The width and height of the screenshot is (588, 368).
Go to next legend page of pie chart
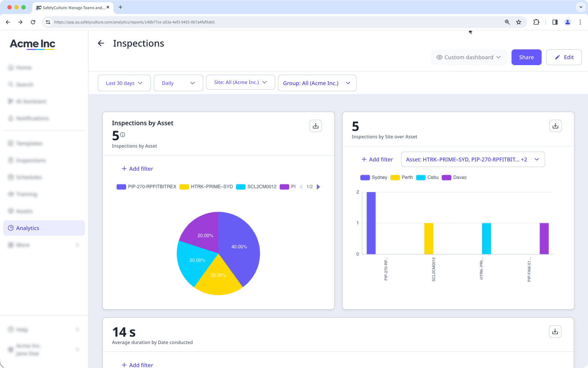click(318, 187)
